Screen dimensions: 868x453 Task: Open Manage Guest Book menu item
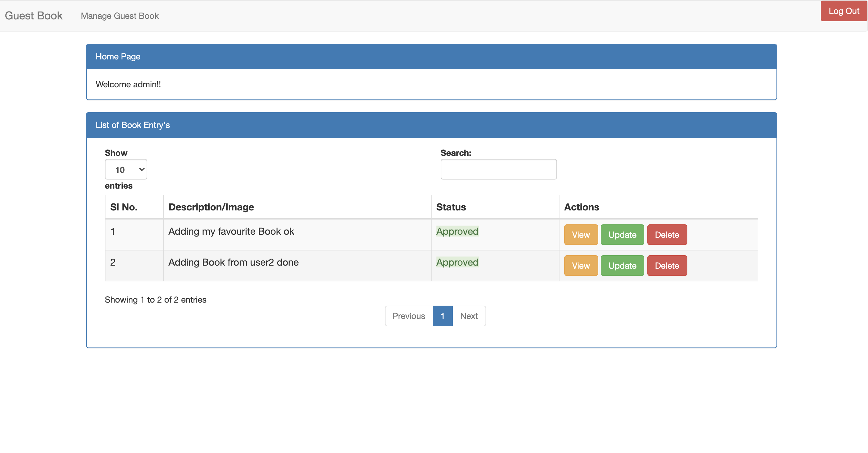pyautogui.click(x=120, y=16)
